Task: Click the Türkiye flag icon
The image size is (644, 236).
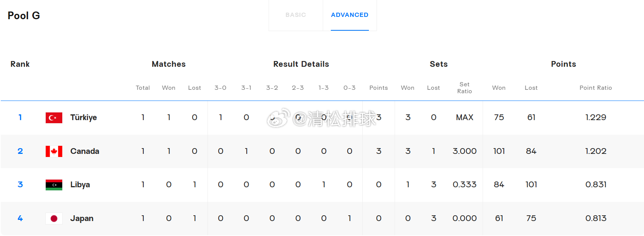Action: pos(54,118)
